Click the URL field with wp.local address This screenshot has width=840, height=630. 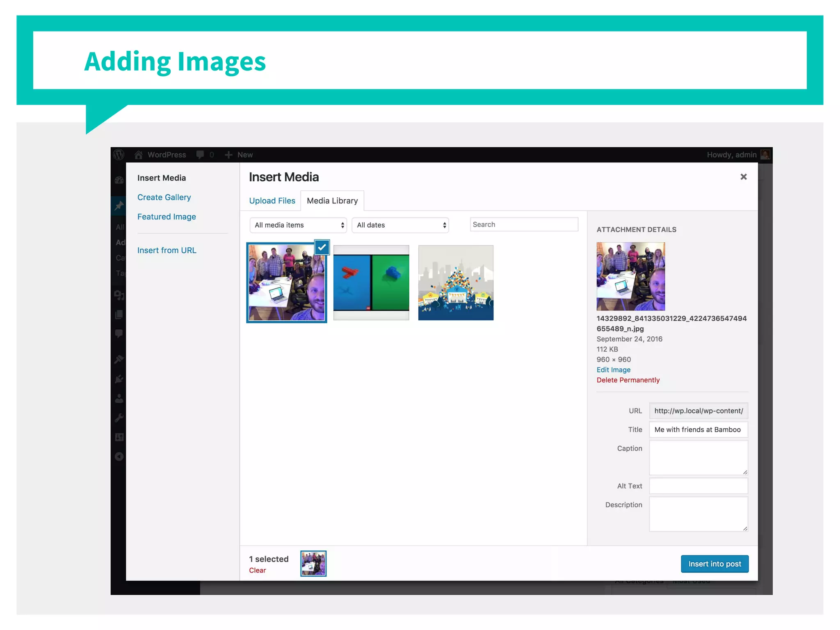point(698,411)
